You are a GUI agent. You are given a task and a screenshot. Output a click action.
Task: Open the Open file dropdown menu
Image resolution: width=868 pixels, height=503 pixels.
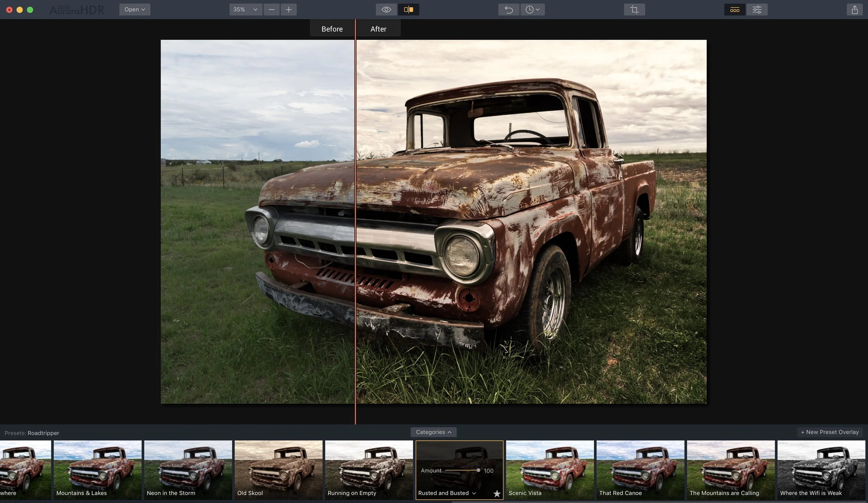point(135,10)
